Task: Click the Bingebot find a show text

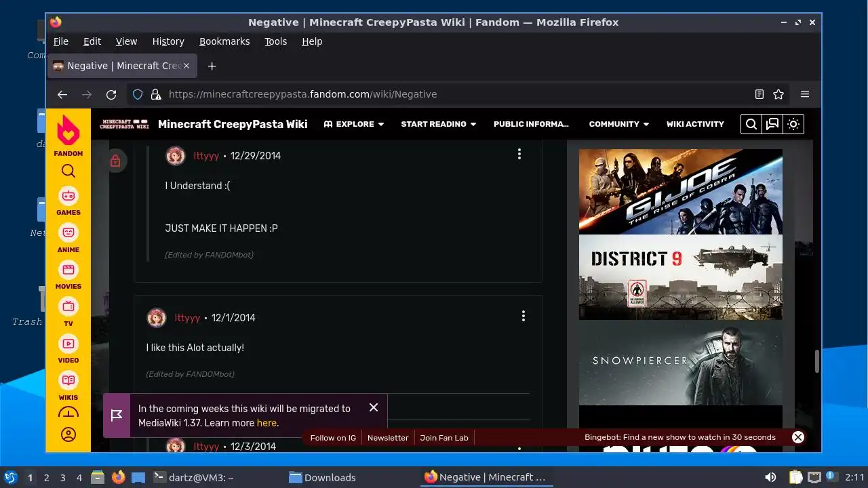Action: [x=680, y=438]
